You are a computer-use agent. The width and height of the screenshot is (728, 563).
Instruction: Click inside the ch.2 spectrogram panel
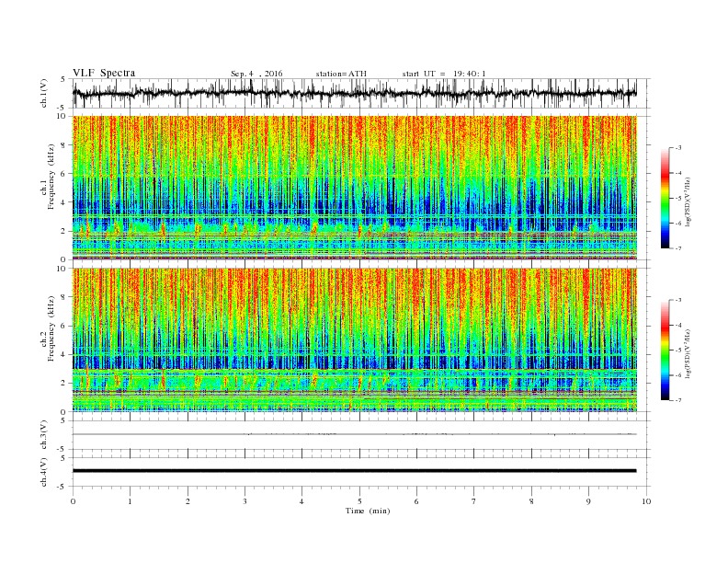pos(354,339)
